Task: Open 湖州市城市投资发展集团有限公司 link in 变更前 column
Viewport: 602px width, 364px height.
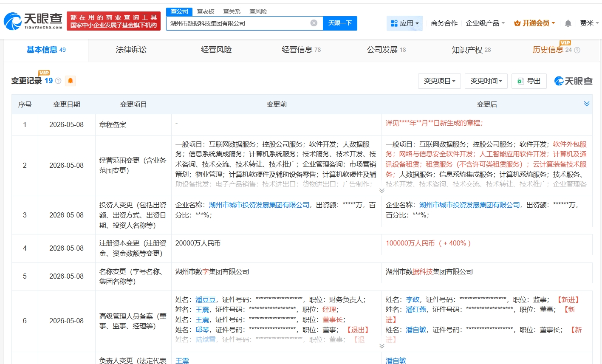Action: tap(259, 205)
